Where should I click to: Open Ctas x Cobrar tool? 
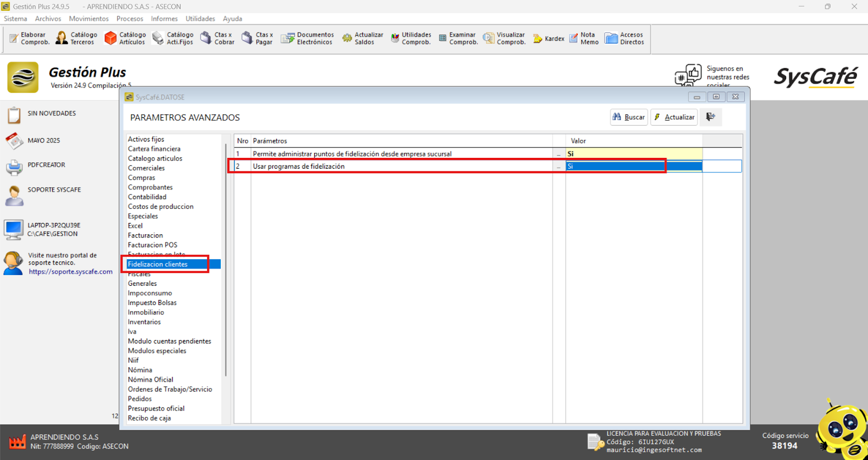(217, 39)
